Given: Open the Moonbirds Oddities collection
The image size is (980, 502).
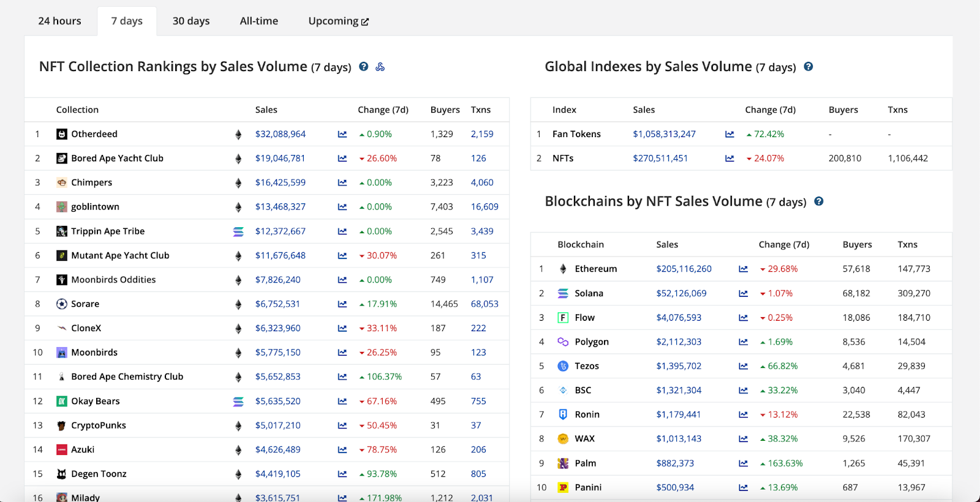Looking at the screenshot, I should click(113, 280).
